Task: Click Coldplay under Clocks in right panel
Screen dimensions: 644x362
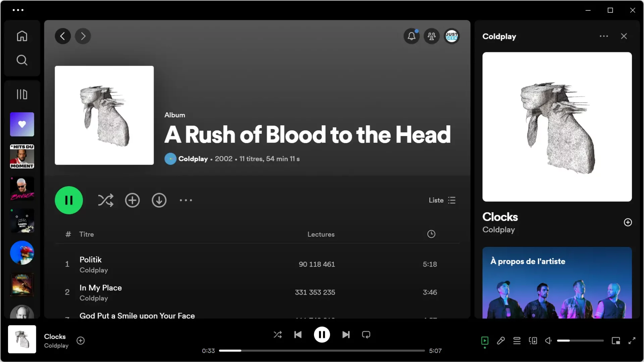Action: 498,230
